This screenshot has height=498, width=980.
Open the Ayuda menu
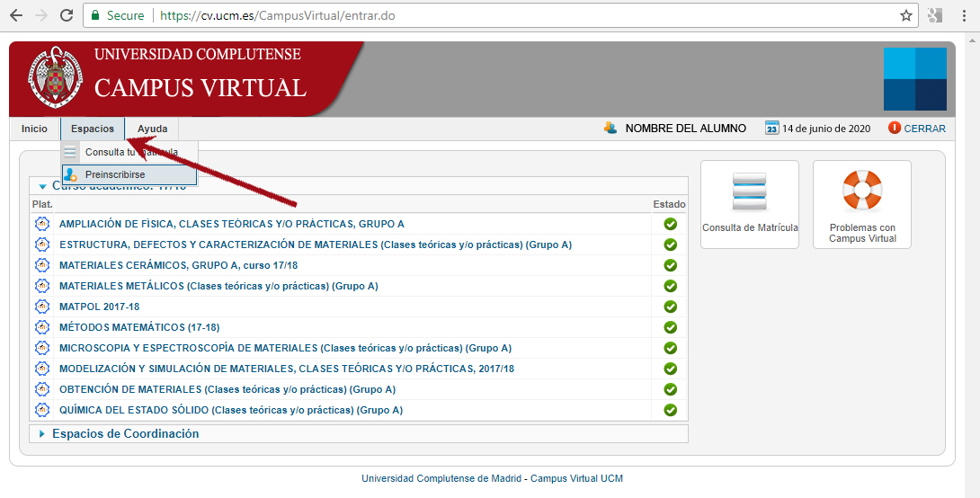[x=153, y=129]
